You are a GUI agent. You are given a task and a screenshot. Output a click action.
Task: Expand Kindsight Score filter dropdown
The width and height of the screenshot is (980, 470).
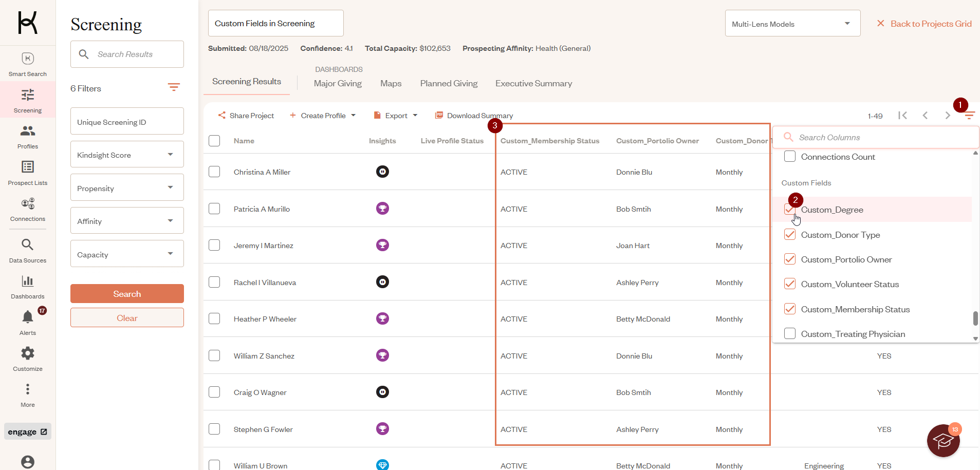click(127, 154)
